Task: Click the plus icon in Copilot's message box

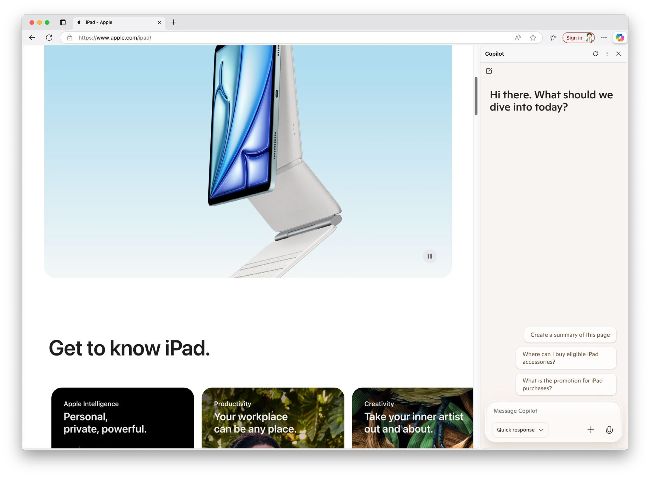Action: click(590, 430)
